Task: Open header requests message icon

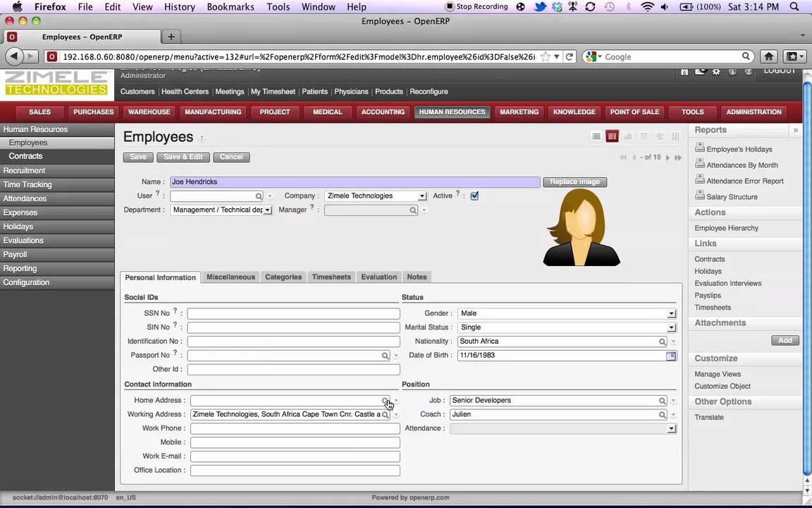Action: [x=700, y=71]
